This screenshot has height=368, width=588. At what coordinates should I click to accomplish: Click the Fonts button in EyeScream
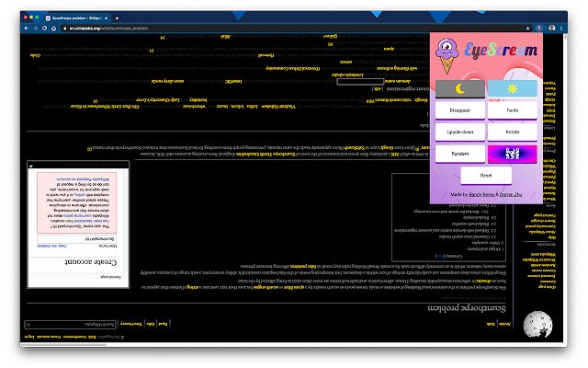tap(513, 110)
